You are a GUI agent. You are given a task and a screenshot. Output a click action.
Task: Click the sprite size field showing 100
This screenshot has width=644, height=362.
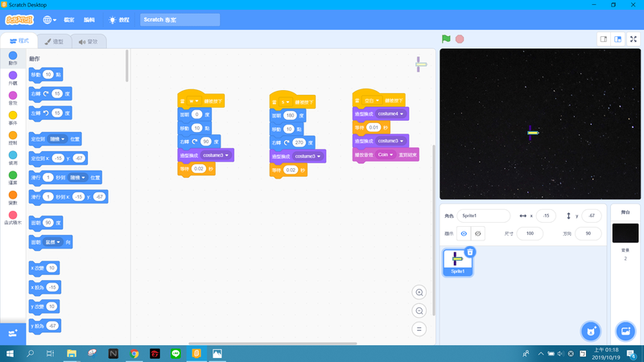530,233
